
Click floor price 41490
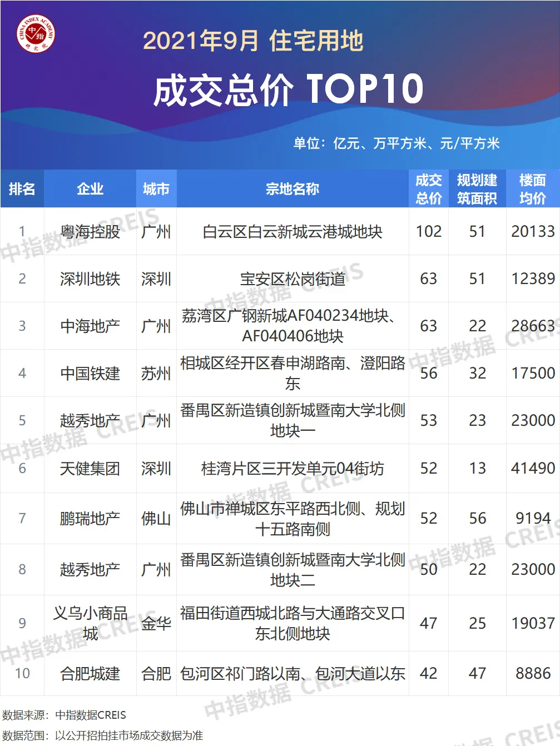click(x=533, y=469)
